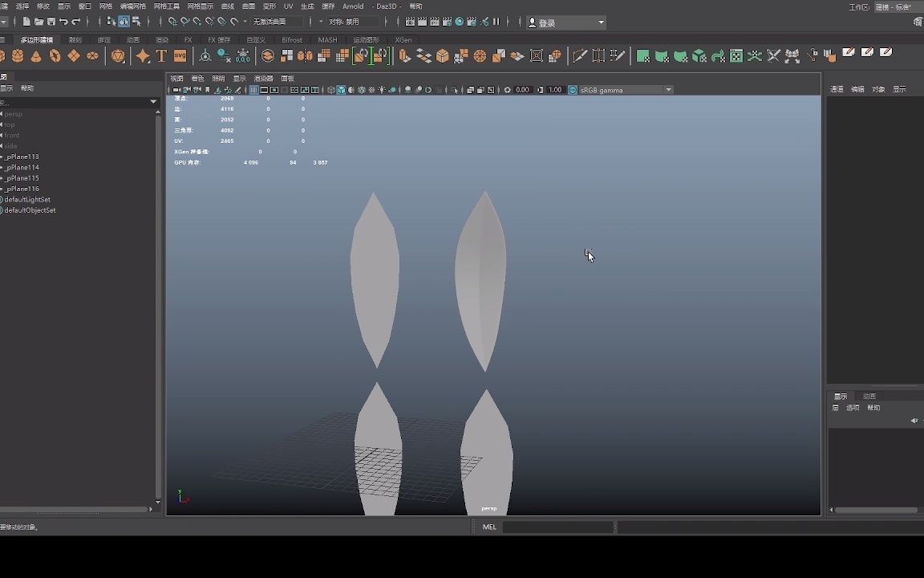The image size is (924, 578).
Task: Select the third white script note icon
Action: point(885,52)
